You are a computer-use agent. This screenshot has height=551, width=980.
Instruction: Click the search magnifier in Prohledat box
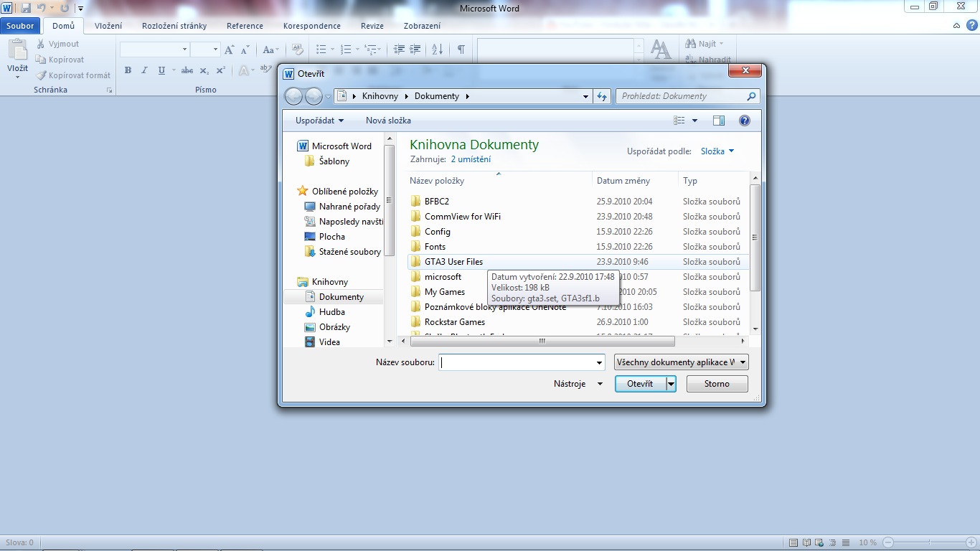pyautogui.click(x=751, y=96)
